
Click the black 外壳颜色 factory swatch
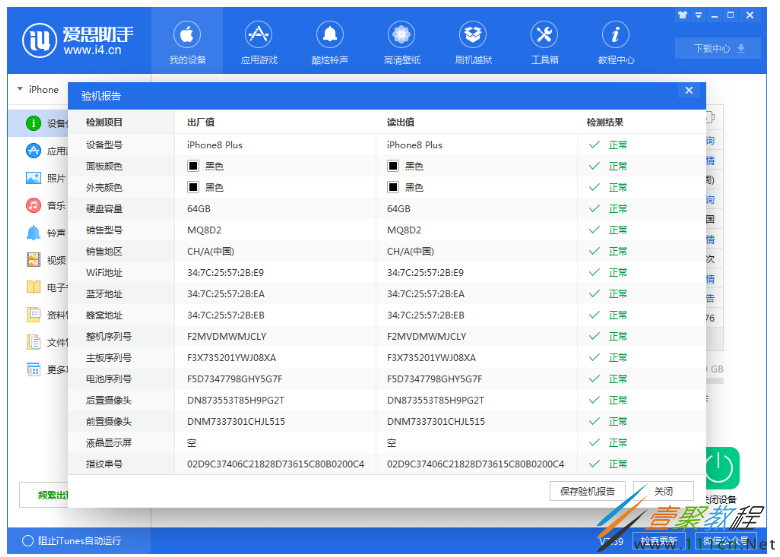point(193,187)
